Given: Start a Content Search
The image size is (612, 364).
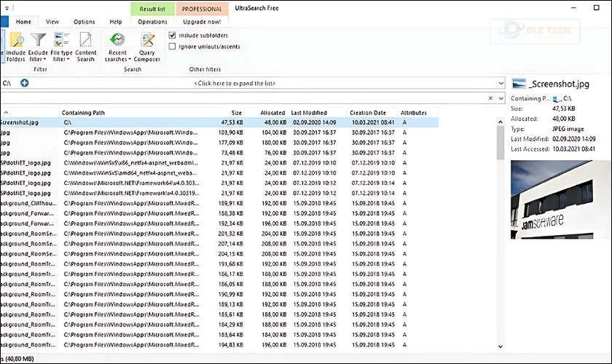Looking at the screenshot, I should point(86,47).
